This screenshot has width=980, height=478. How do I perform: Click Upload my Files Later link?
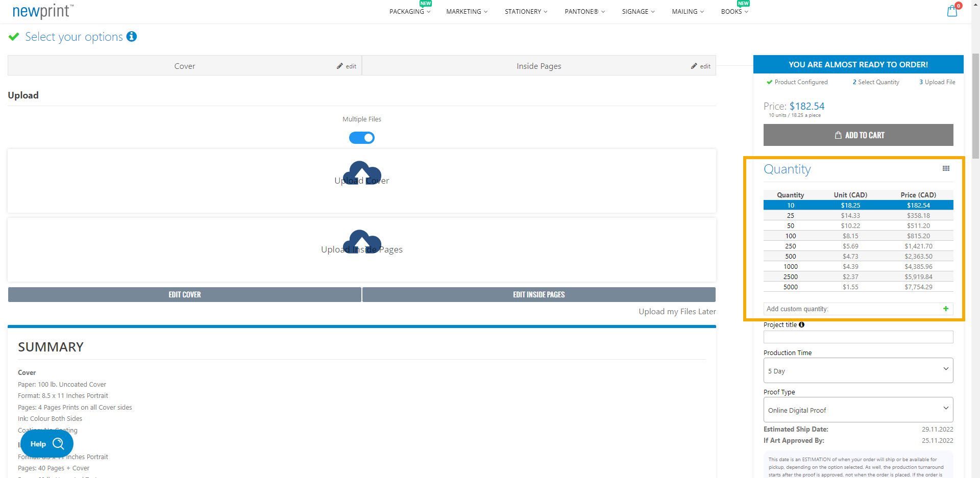(x=677, y=312)
